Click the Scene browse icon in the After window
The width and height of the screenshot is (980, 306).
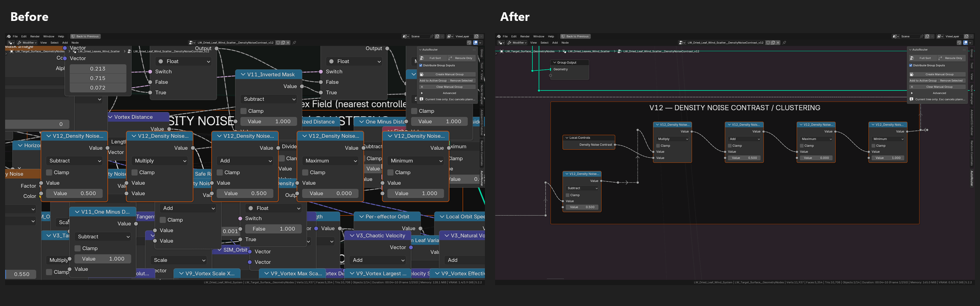click(x=896, y=36)
